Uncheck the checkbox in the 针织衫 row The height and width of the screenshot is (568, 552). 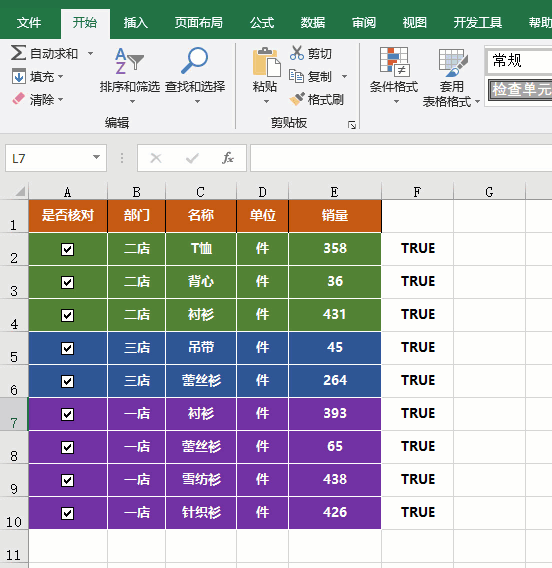coord(67,513)
